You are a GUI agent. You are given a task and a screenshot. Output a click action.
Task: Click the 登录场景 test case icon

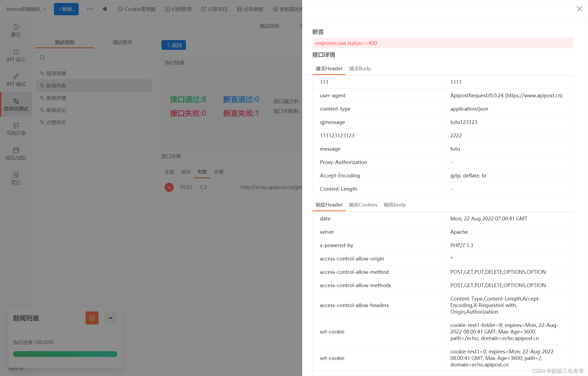[42, 73]
